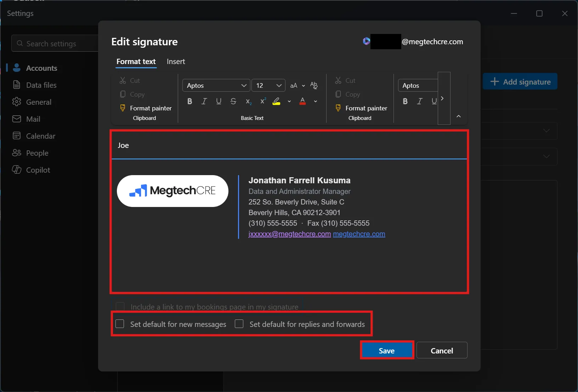Click the megtechcre.com website link

[x=359, y=234]
